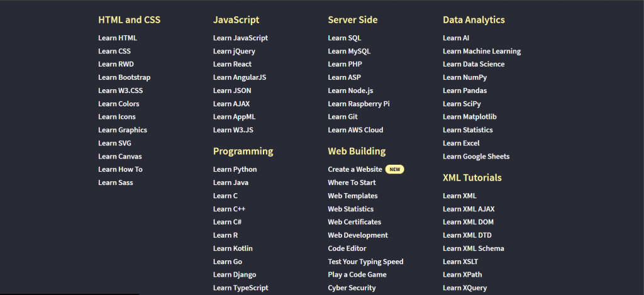644x295 pixels.
Task: Open Learn XSLT link
Action: coord(460,261)
